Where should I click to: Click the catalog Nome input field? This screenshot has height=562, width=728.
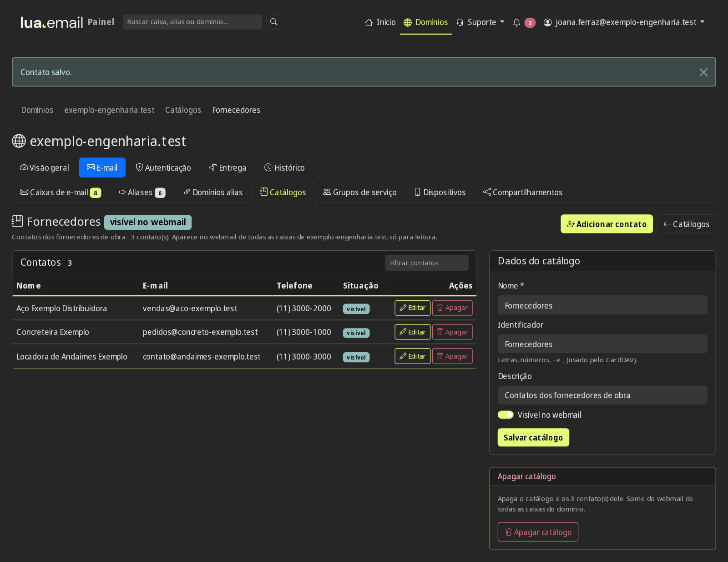(602, 305)
